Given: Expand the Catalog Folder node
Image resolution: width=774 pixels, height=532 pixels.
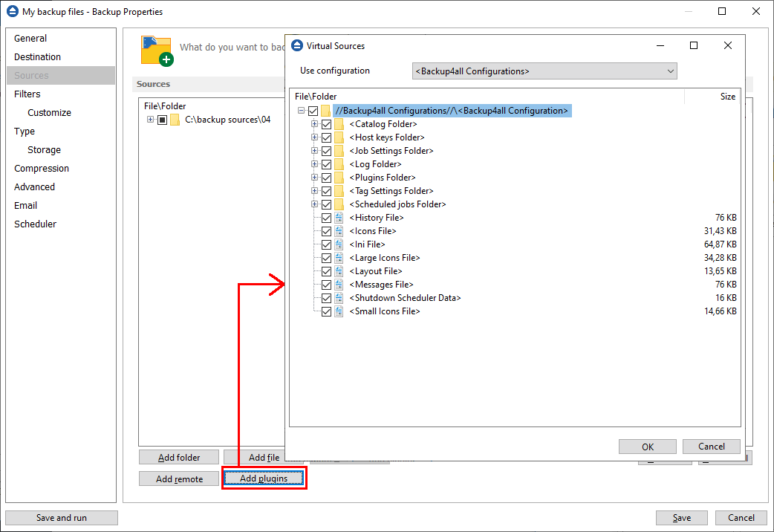Looking at the screenshot, I should (x=314, y=124).
